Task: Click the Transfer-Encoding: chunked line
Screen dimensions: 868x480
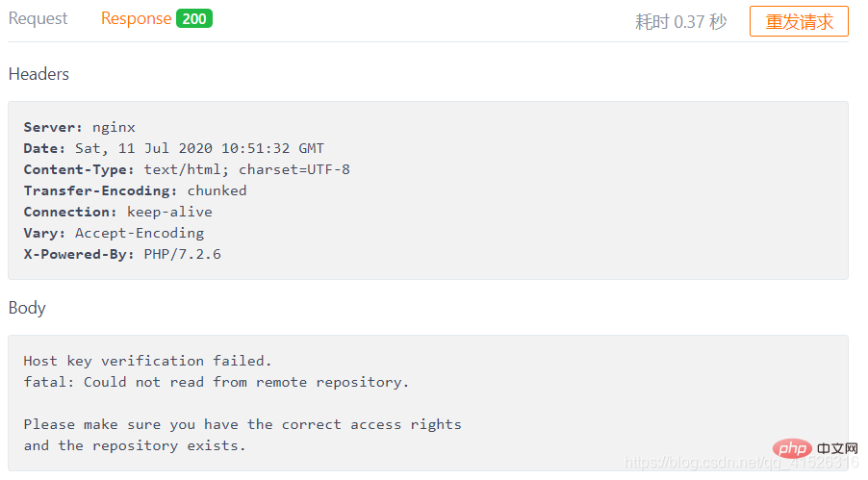Action: (x=135, y=190)
